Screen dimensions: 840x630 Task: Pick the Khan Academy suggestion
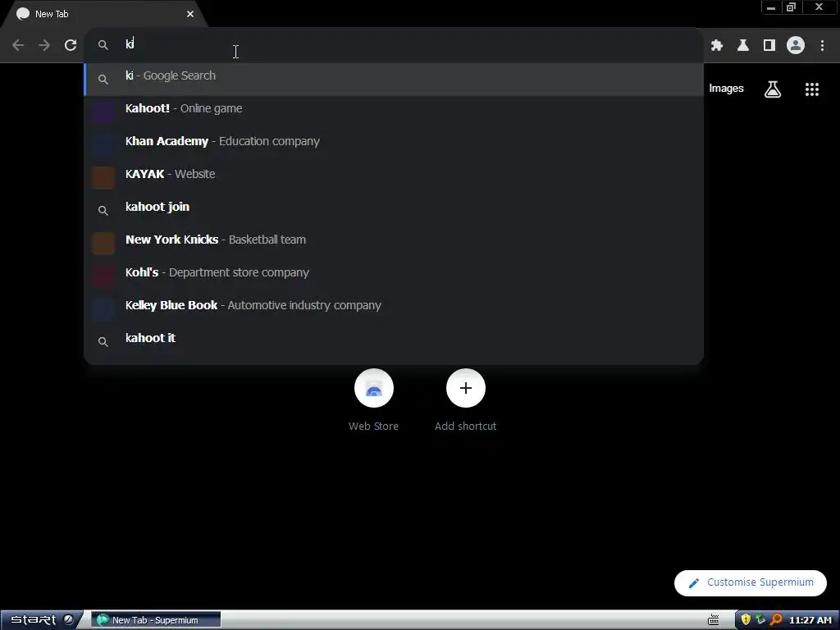tap(394, 144)
